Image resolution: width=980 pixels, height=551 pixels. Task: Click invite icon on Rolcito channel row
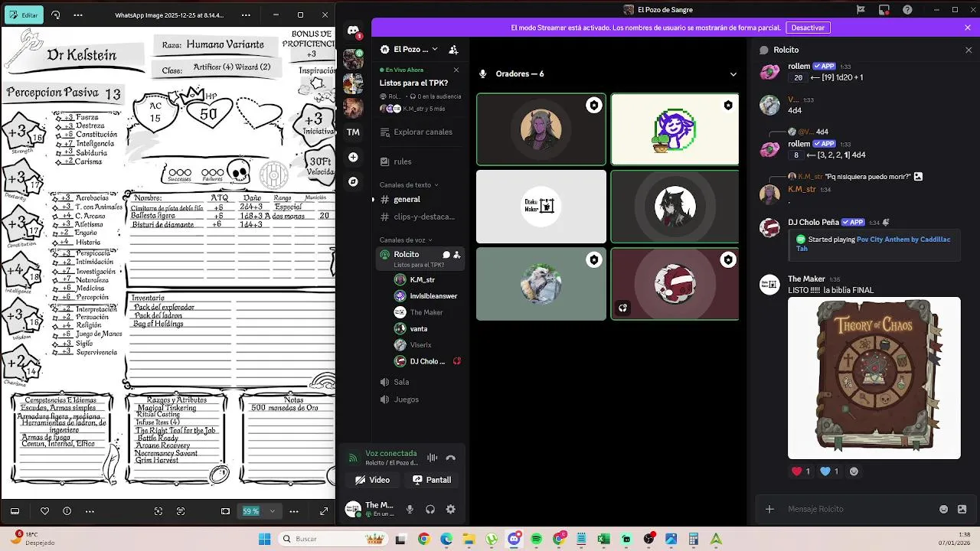pyautogui.click(x=457, y=255)
